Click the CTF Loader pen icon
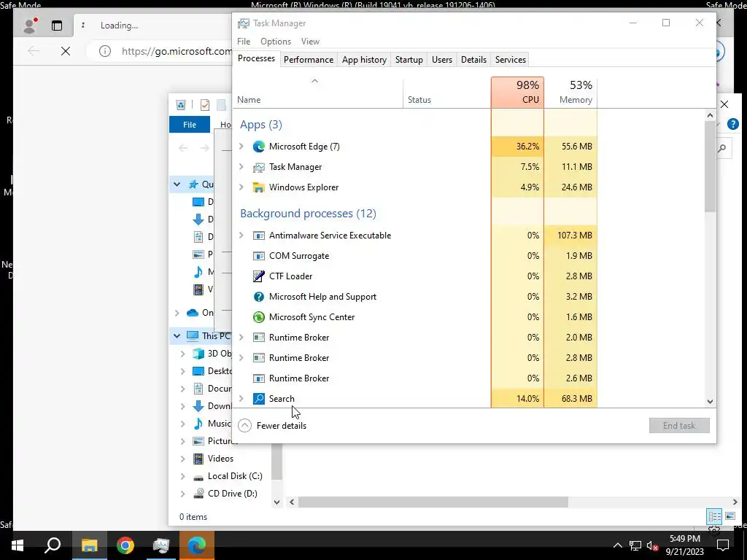The width and height of the screenshot is (747, 560). 259,276
